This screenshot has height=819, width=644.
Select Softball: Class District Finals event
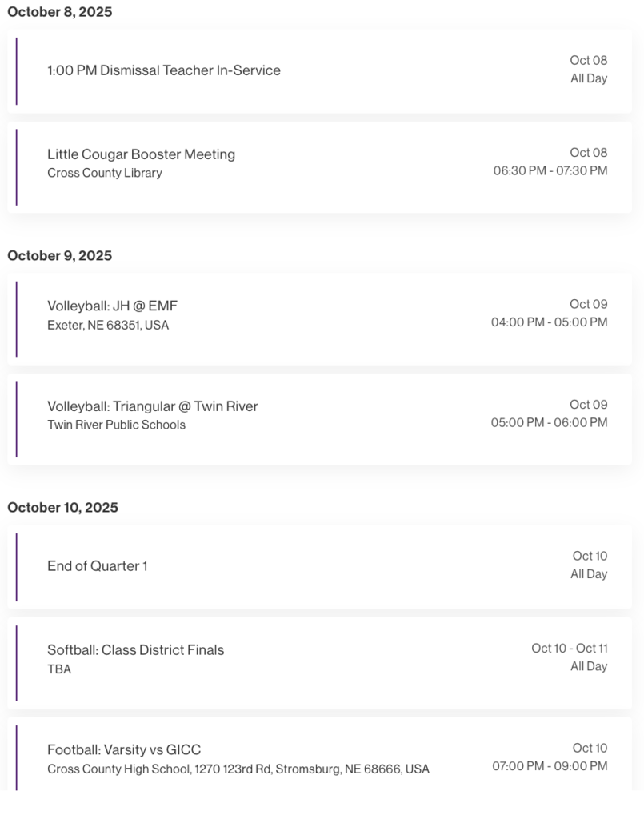pos(135,650)
